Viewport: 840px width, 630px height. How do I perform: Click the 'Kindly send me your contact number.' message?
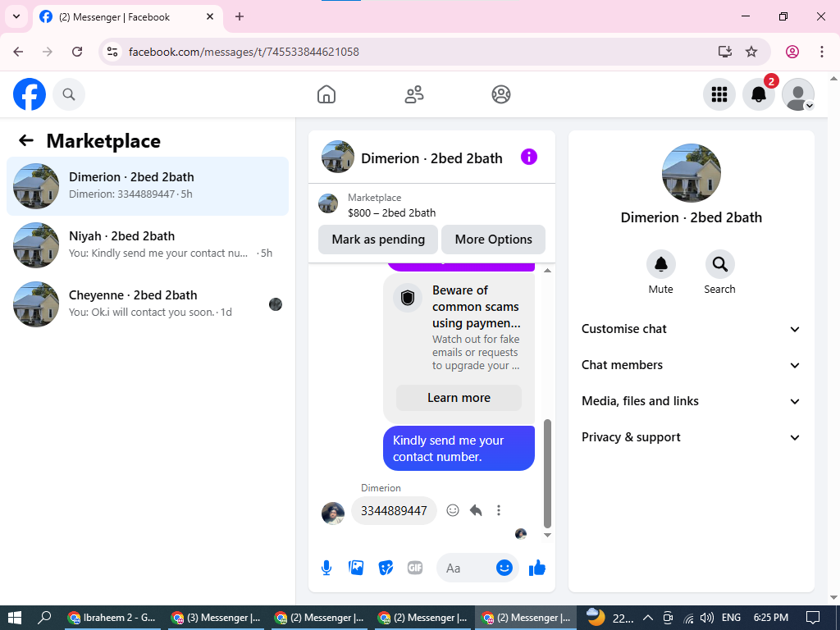coord(459,449)
